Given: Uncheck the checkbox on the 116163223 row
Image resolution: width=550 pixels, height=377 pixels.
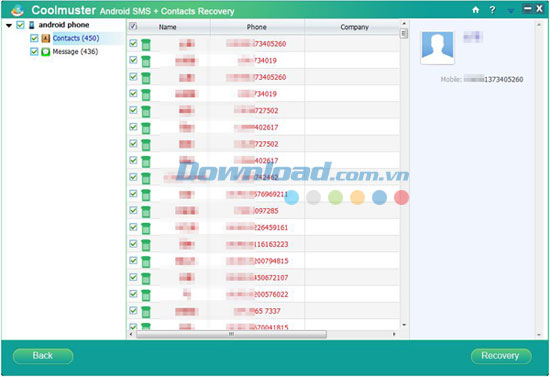Looking at the screenshot, I should pyautogui.click(x=133, y=243).
